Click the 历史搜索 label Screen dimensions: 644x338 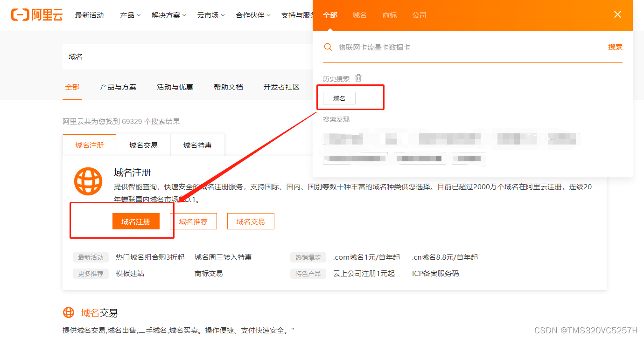tap(336, 79)
